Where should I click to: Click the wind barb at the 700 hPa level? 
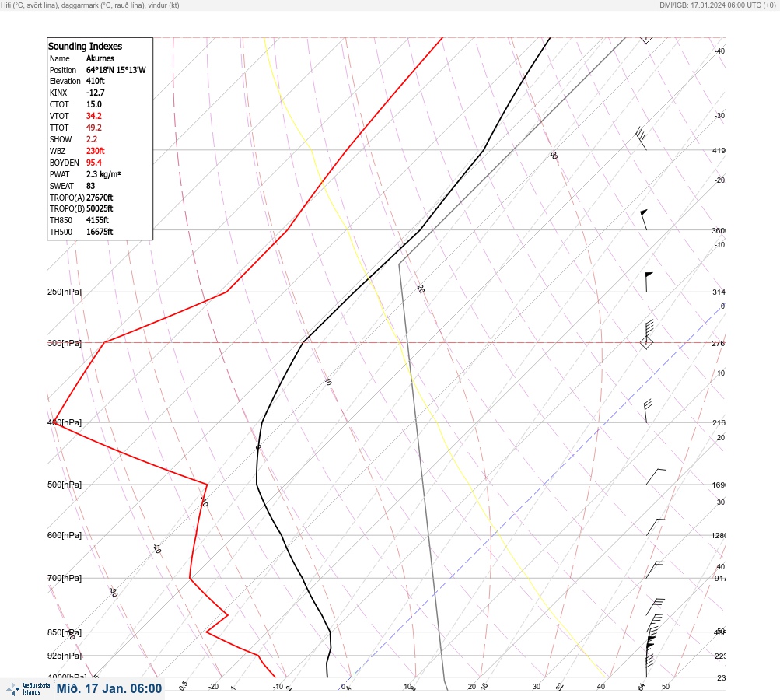click(x=655, y=569)
